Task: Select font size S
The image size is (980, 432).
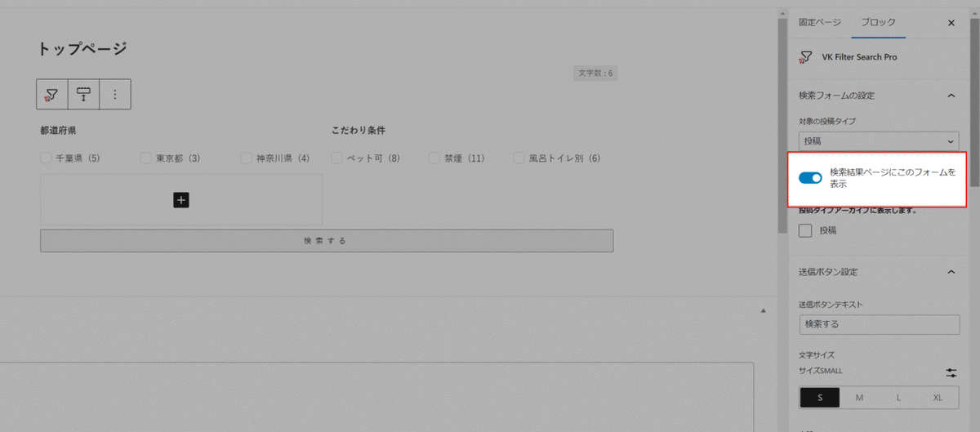Action: pyautogui.click(x=819, y=398)
